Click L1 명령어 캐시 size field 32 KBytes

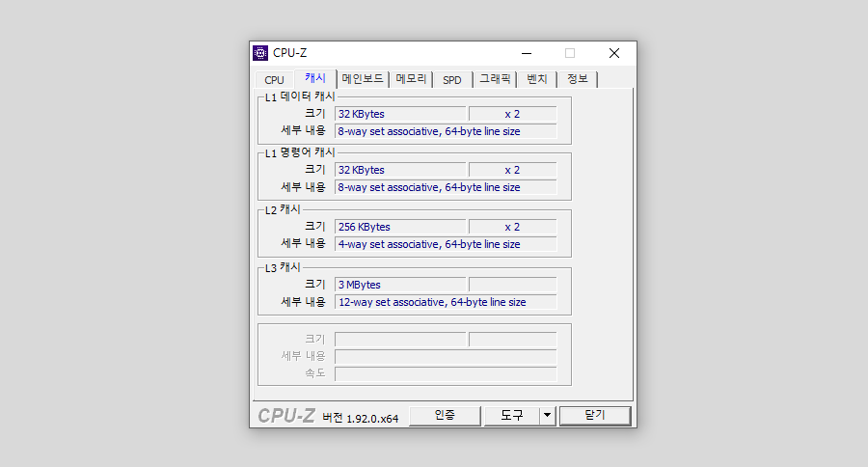[400, 170]
